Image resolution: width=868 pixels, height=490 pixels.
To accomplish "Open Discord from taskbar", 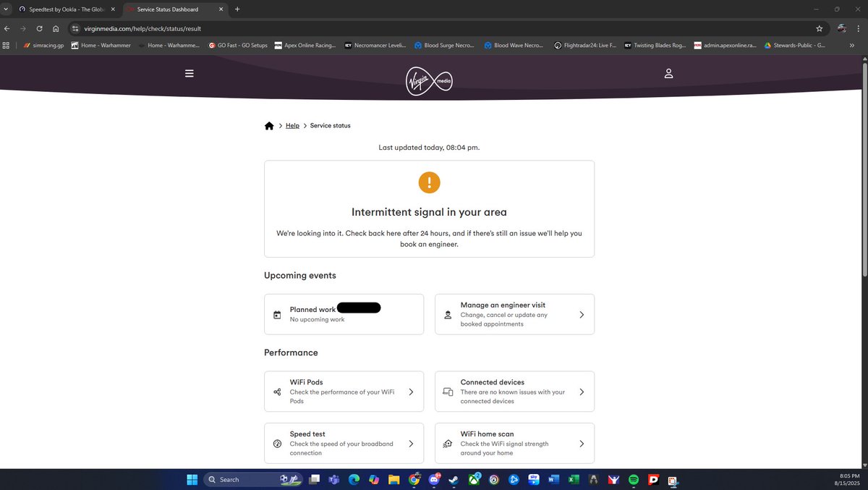I will [434, 479].
